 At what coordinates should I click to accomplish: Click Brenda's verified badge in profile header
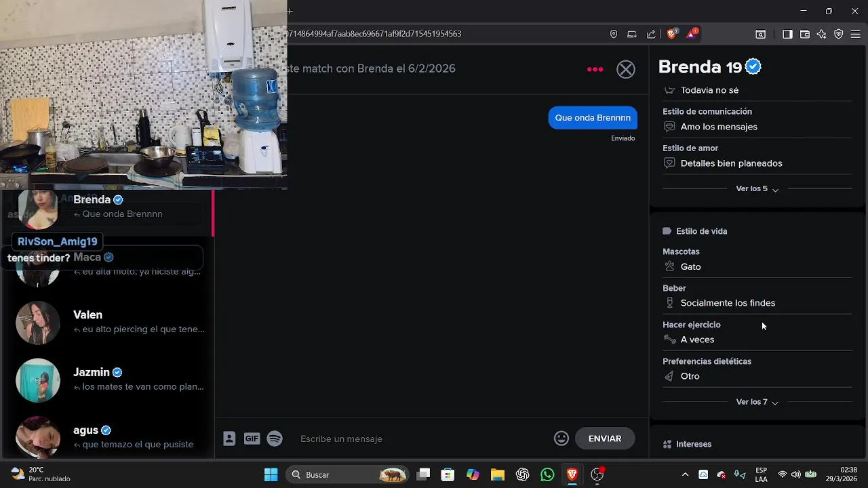click(x=753, y=66)
